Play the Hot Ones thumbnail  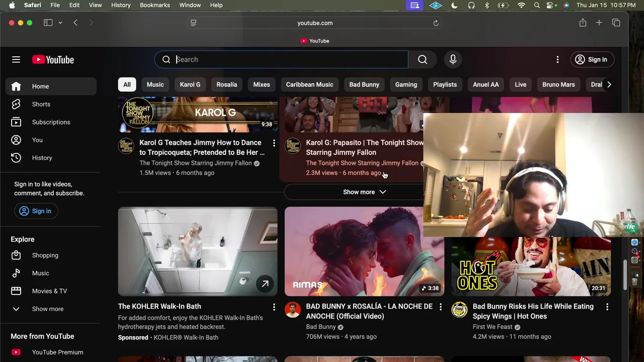pos(531,266)
